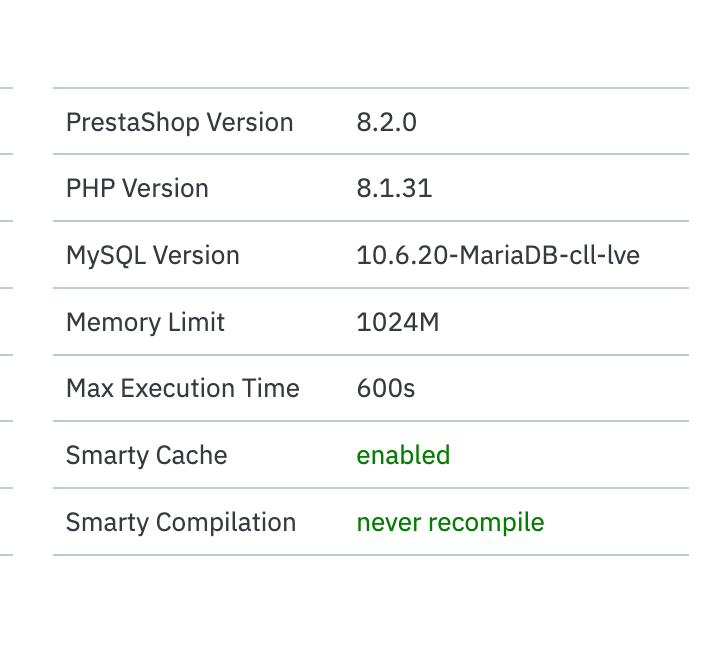Click the 8.2.0 PrestaShop version value
The height and width of the screenshot is (648, 728).
click(x=386, y=123)
